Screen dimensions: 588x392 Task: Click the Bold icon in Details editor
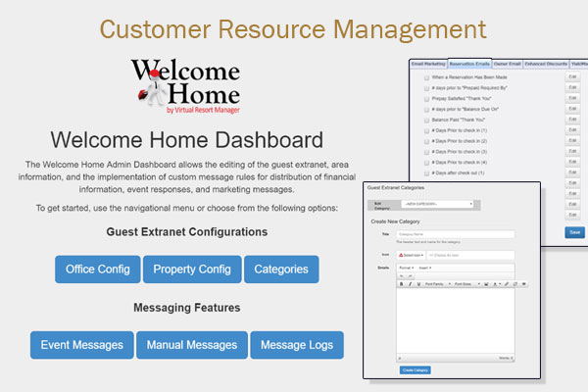(401, 284)
